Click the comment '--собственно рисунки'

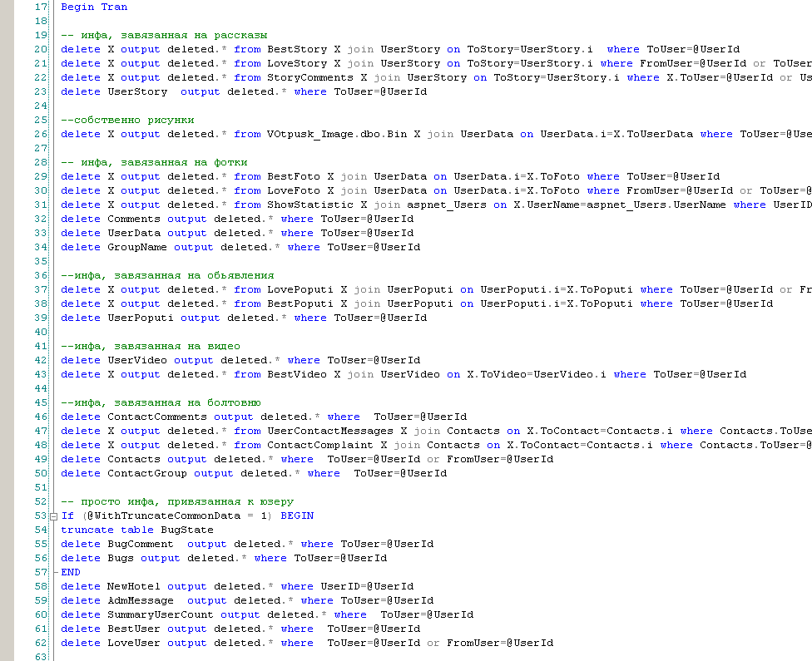[127, 120]
